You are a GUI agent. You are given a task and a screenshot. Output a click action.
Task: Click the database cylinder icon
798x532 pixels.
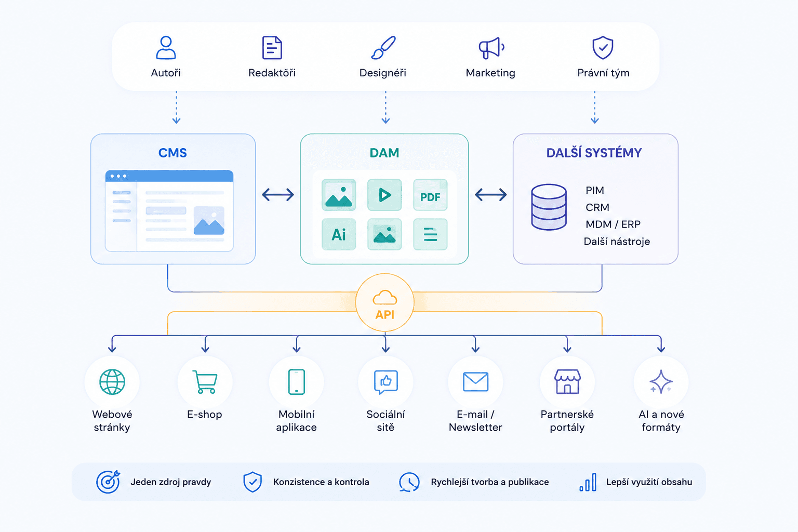click(x=549, y=207)
